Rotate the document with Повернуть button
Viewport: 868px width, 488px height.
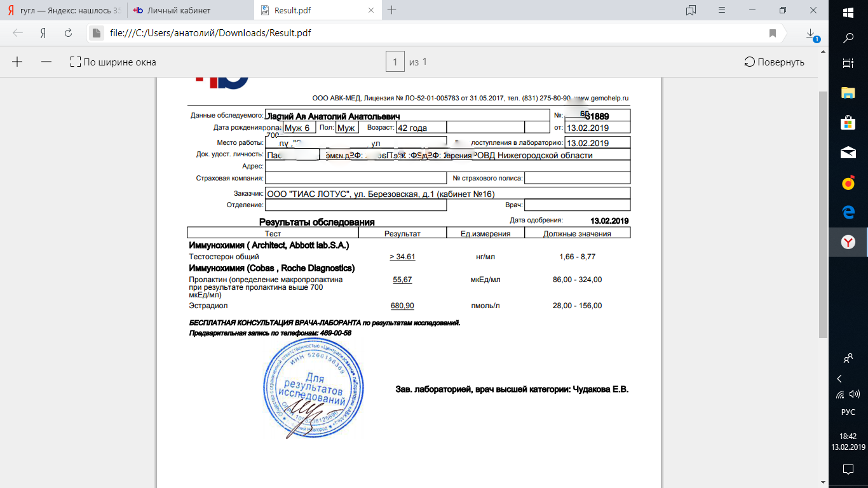774,62
